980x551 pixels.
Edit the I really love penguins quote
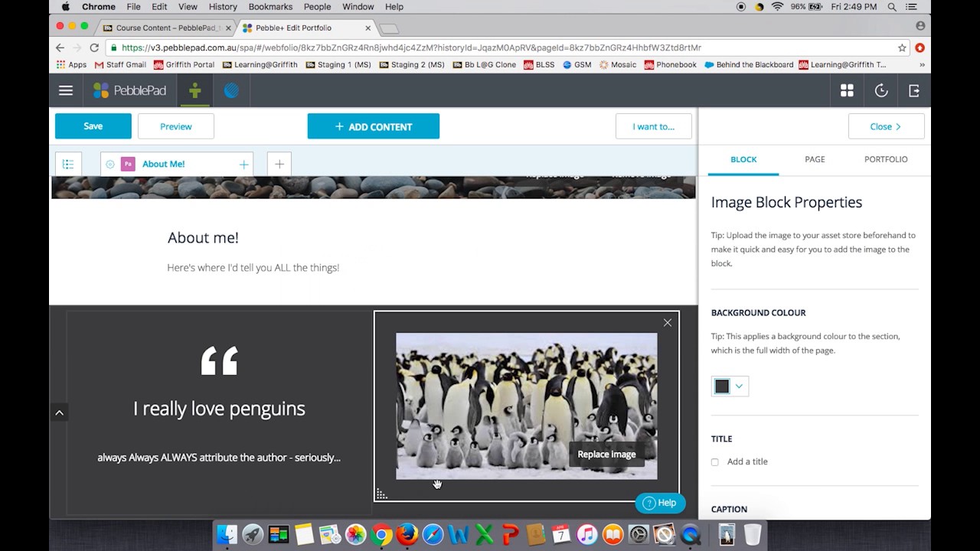(x=219, y=408)
